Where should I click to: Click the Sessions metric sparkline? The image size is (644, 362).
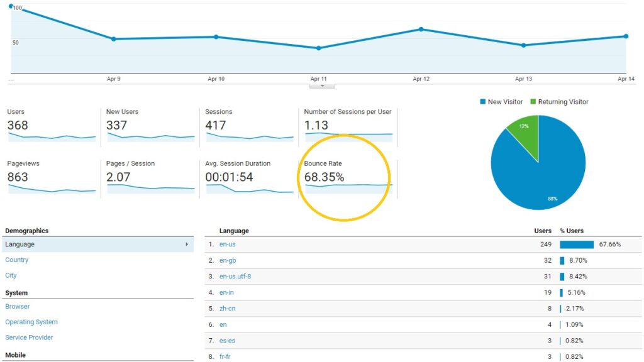click(x=249, y=136)
